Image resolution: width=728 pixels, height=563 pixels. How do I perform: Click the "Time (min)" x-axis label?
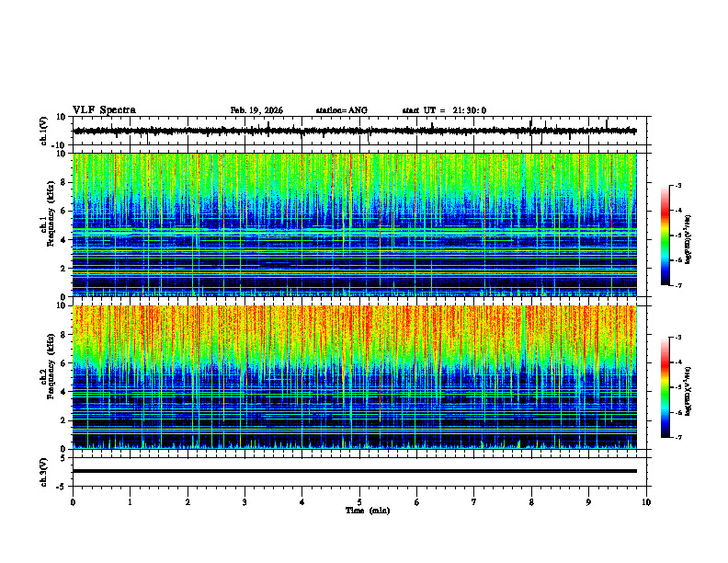368,511
